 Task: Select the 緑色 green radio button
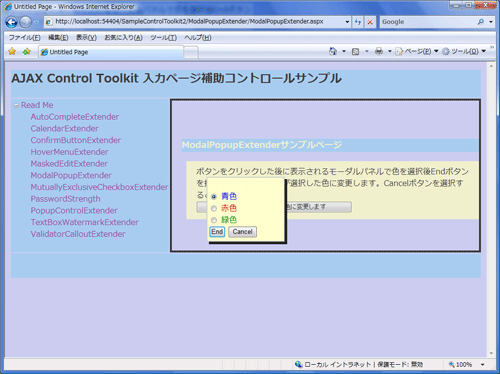[x=214, y=220]
